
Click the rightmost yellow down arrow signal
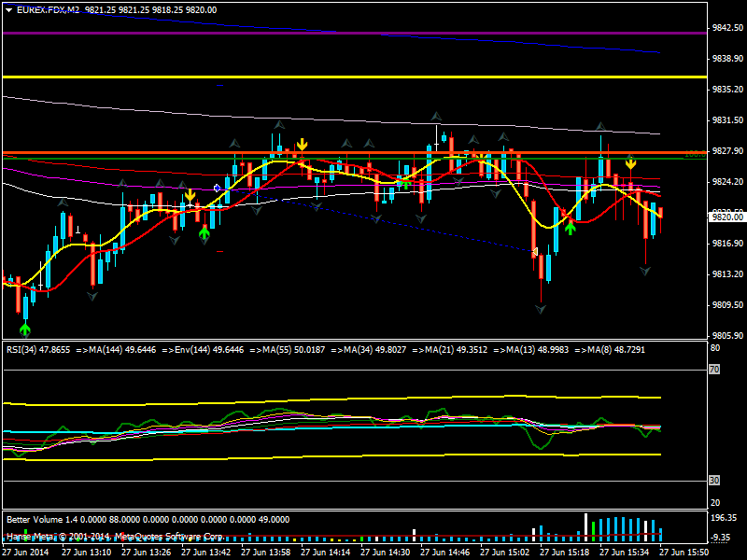pos(630,163)
